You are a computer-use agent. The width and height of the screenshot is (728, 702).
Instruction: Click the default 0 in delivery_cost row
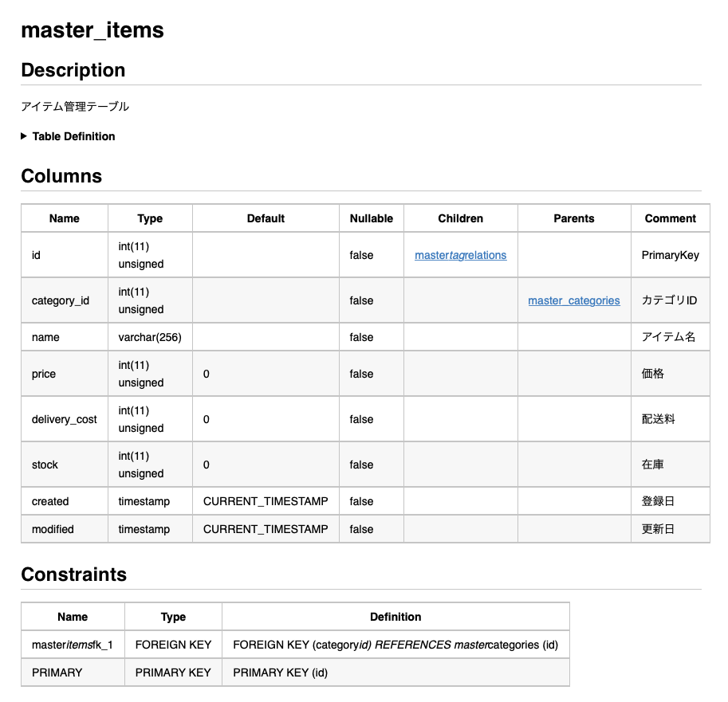coord(266,419)
